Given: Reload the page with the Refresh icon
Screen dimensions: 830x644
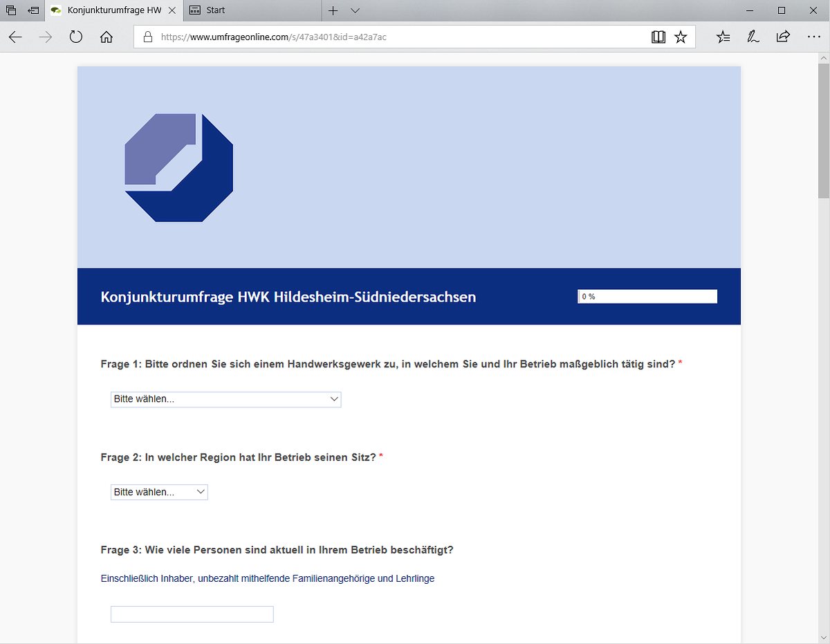Looking at the screenshot, I should 76,37.
